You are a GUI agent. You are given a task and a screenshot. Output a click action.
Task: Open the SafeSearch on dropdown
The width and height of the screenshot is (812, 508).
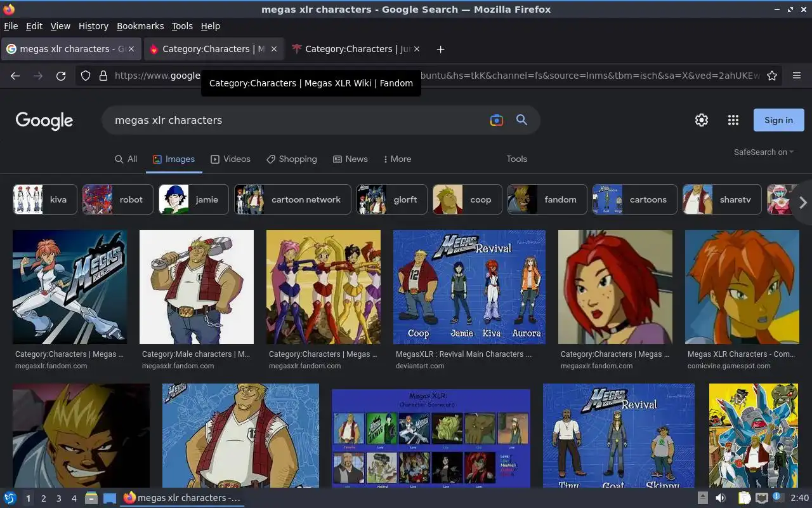click(x=764, y=152)
